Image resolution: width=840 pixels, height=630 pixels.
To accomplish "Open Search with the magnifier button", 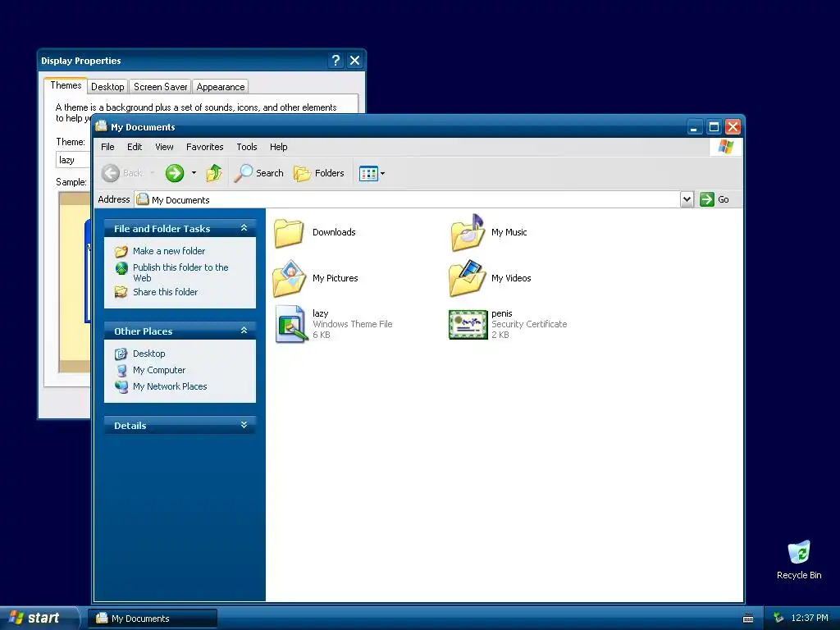I will pos(258,173).
